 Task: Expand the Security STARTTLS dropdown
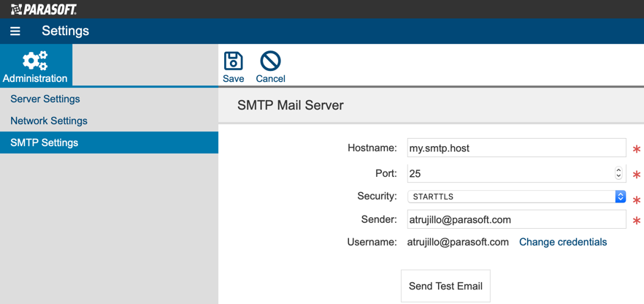click(517, 197)
